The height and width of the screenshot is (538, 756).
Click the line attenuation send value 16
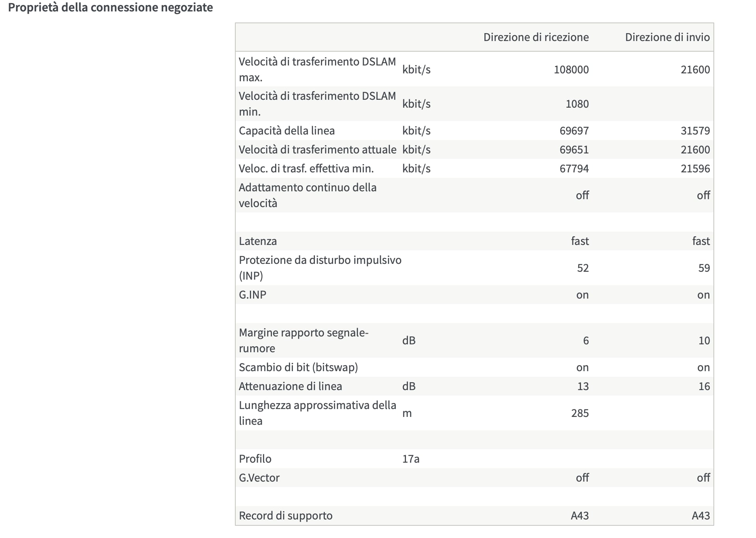tap(704, 386)
